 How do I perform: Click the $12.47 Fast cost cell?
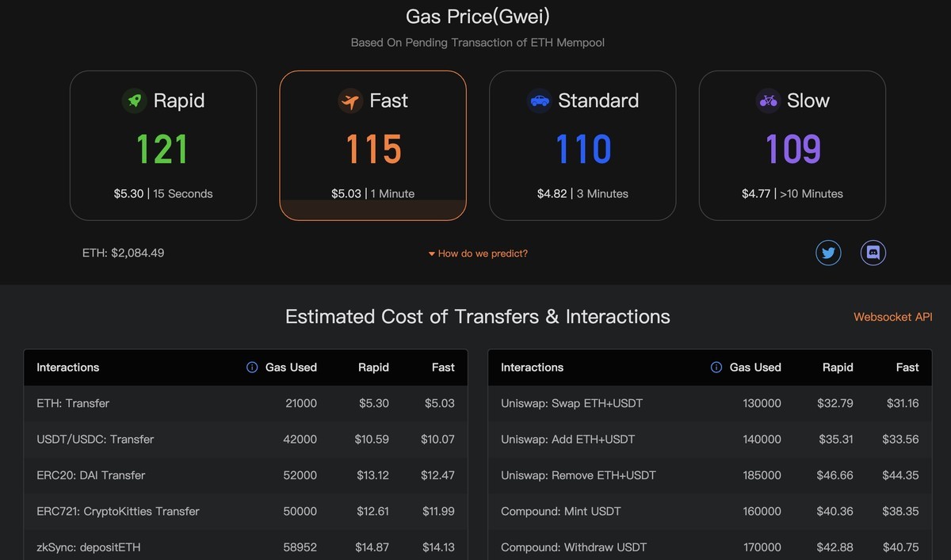[x=438, y=475]
